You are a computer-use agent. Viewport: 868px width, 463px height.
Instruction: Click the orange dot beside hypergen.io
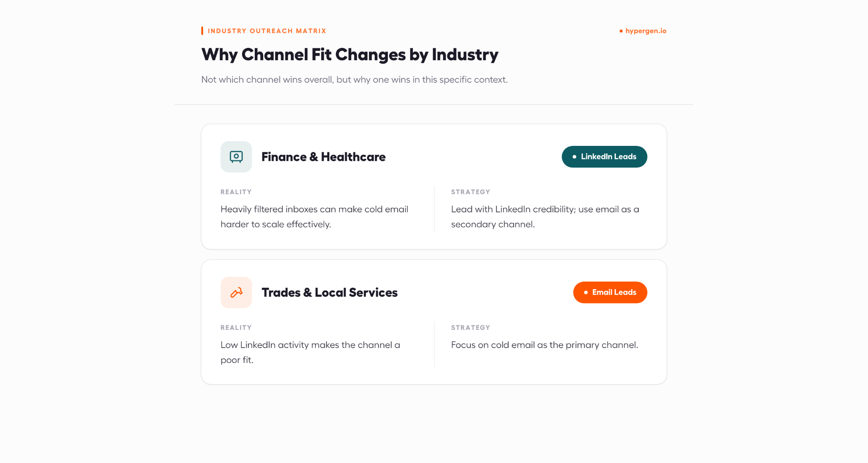(x=621, y=31)
